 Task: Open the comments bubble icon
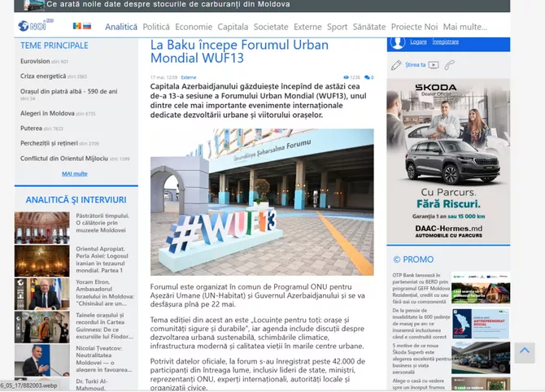point(367,77)
